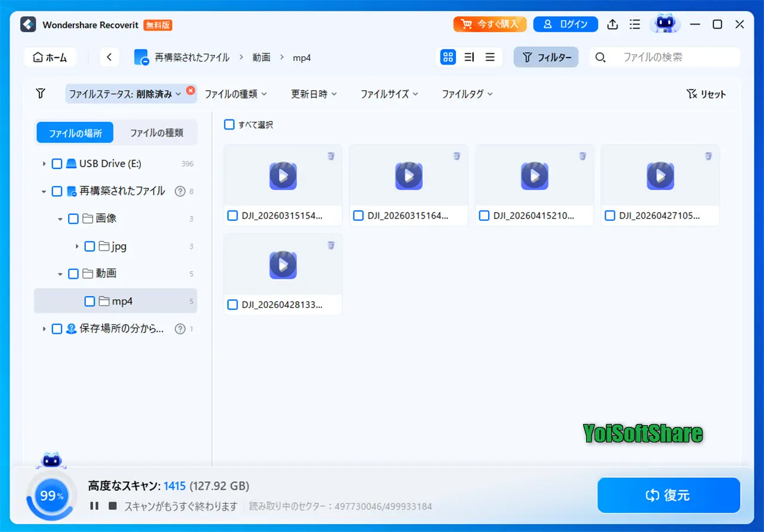Viewport: 764px width, 532px height.
Task: Remove the 削除済み file status filter
Action: 190,90
